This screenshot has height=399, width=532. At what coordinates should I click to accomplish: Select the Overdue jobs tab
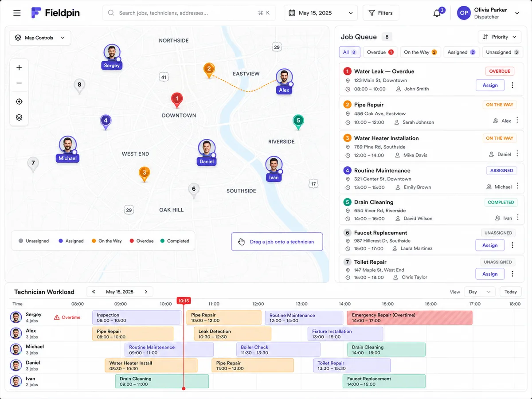380,52
